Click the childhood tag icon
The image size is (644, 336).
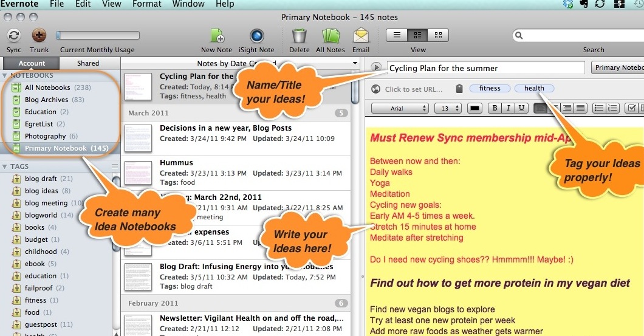pyautogui.click(x=16, y=252)
